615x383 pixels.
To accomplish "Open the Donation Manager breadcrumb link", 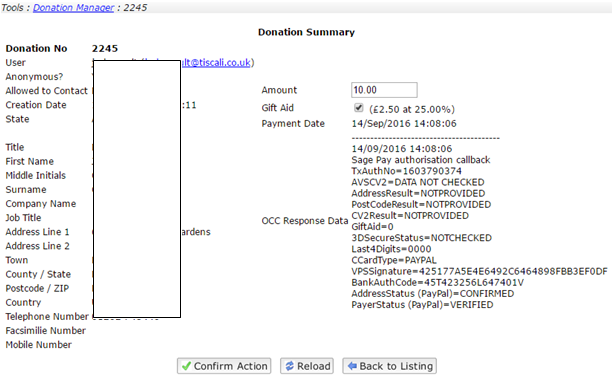I will 73,7.
